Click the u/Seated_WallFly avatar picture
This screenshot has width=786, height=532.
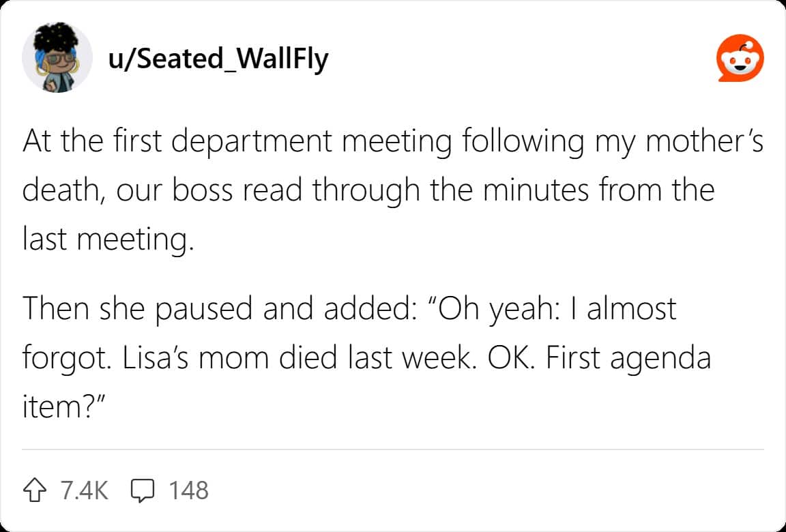tap(57, 59)
